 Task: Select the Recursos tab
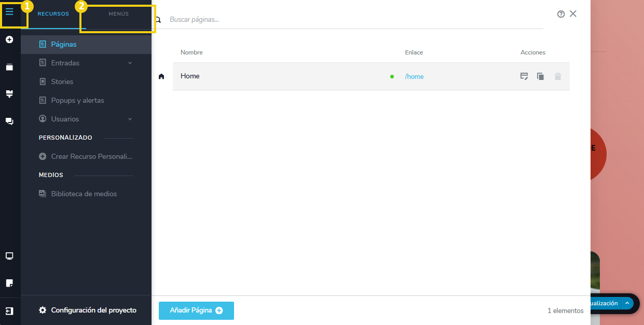click(x=53, y=14)
